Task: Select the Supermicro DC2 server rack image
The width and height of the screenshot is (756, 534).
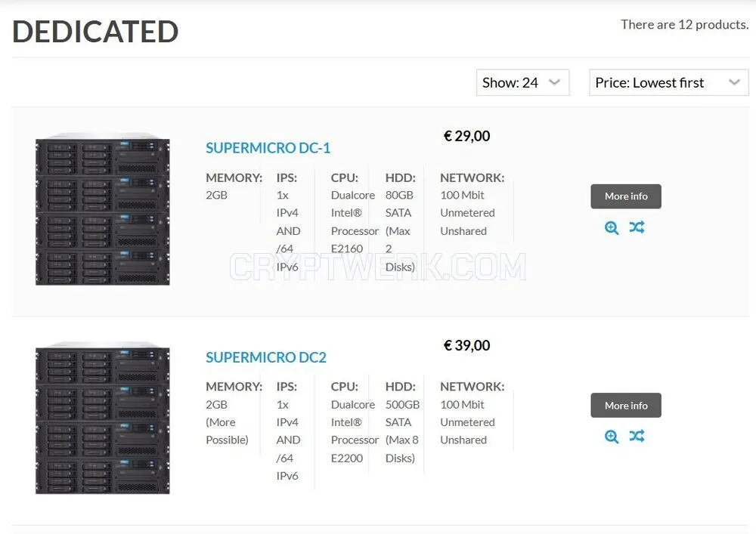Action: pos(103,418)
